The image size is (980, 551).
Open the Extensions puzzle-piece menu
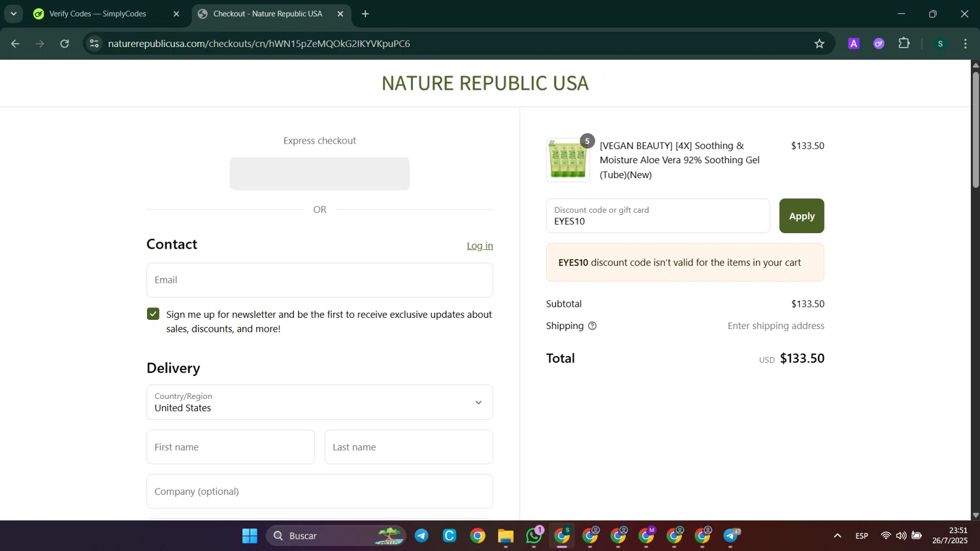pos(904,44)
